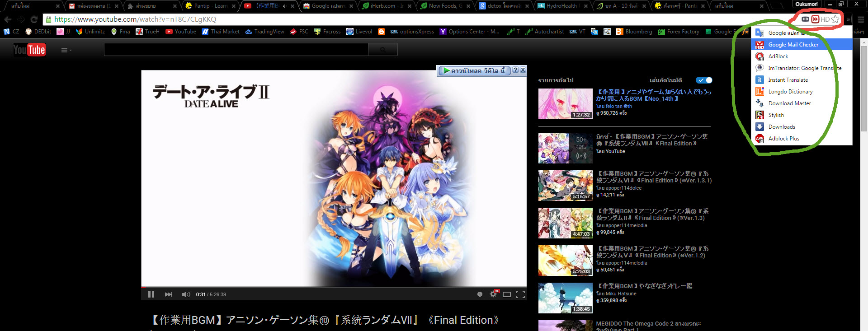868x331 pixels.
Task: Launch the Instant Translate extension
Action: pyautogui.click(x=801, y=80)
